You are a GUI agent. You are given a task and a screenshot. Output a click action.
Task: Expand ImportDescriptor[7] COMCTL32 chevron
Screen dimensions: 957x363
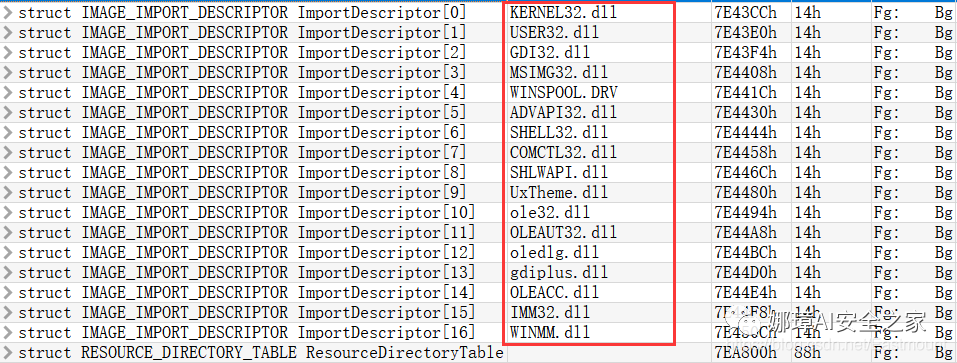tap(7, 153)
